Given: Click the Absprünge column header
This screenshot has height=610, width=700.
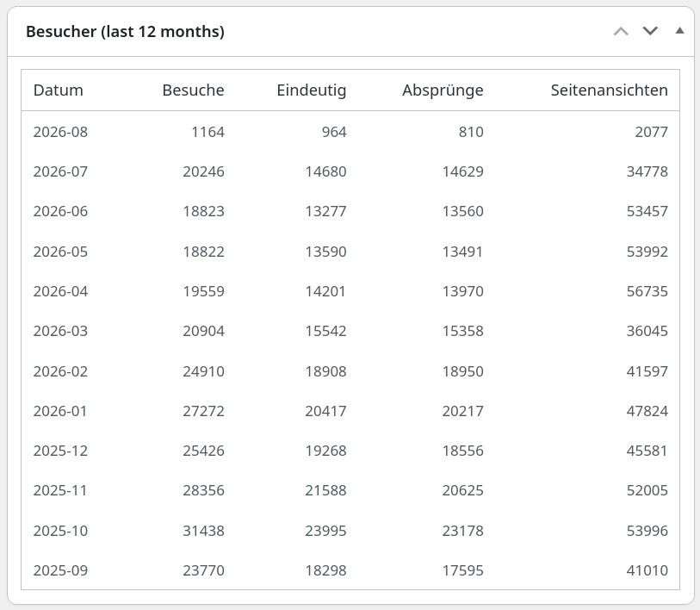Looking at the screenshot, I should (443, 90).
